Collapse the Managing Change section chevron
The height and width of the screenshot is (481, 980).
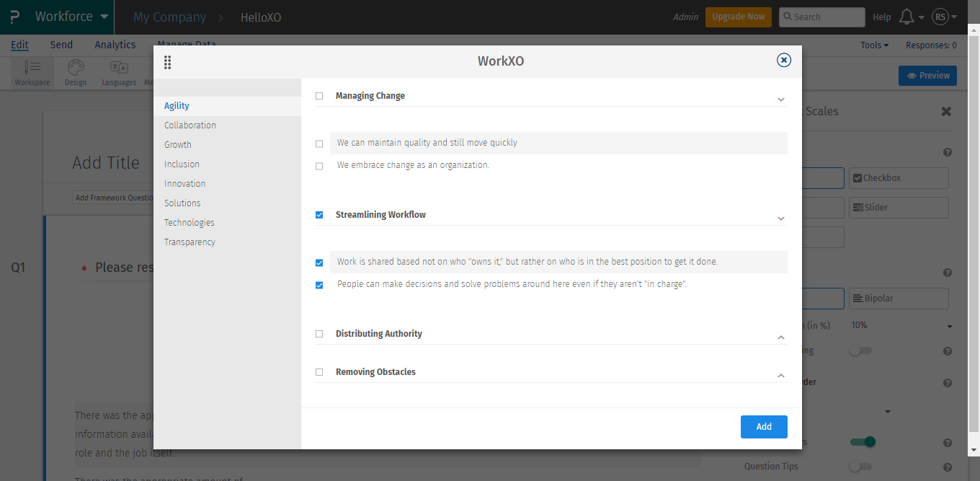click(780, 100)
